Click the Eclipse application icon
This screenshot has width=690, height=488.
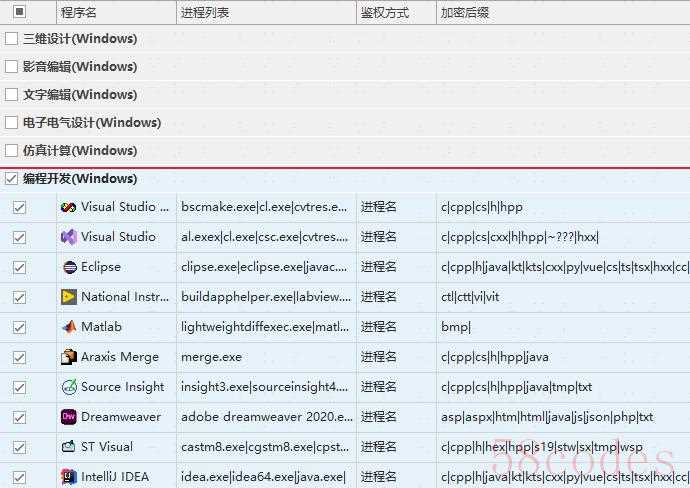coord(69,267)
